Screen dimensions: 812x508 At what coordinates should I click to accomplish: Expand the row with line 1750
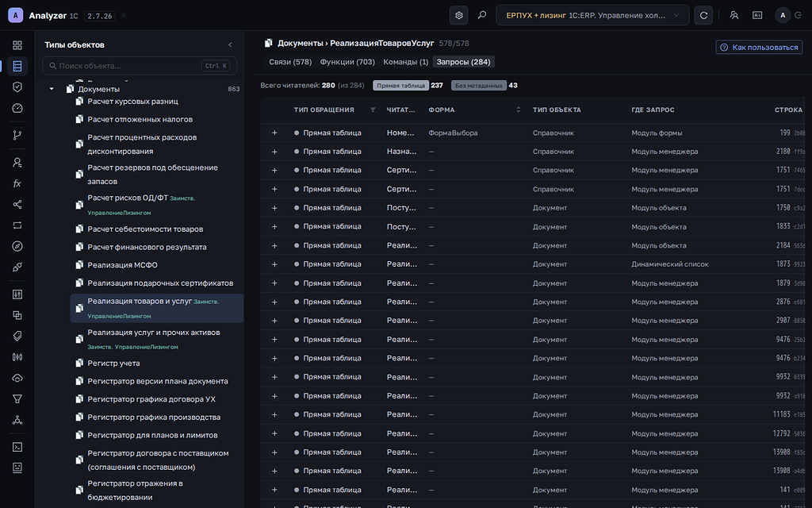(x=274, y=209)
